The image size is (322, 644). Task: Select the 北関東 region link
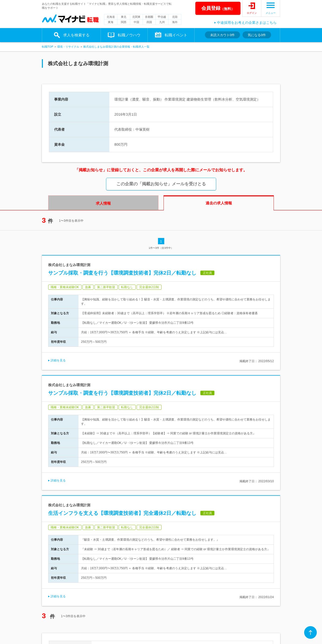coord(136,17)
